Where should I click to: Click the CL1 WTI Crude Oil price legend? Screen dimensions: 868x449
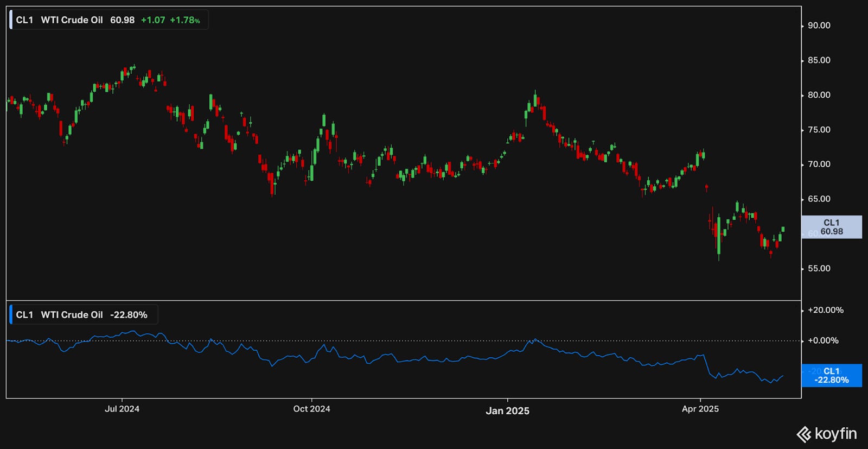(x=109, y=20)
